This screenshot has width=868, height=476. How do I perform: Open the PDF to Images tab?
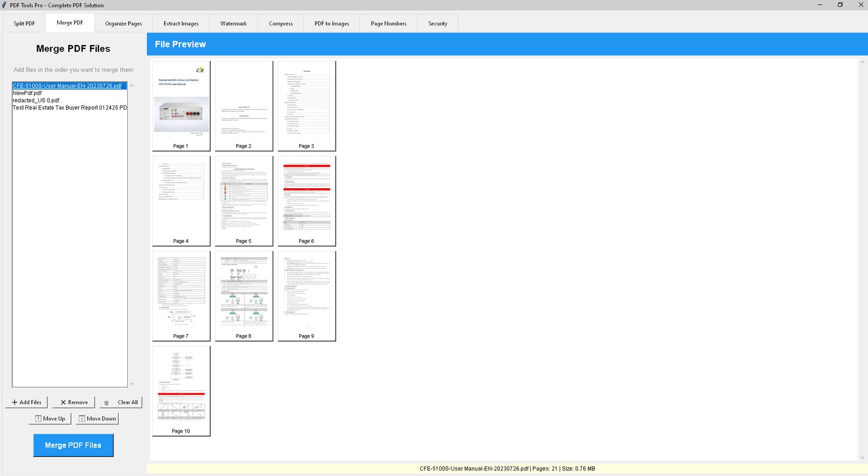click(332, 24)
